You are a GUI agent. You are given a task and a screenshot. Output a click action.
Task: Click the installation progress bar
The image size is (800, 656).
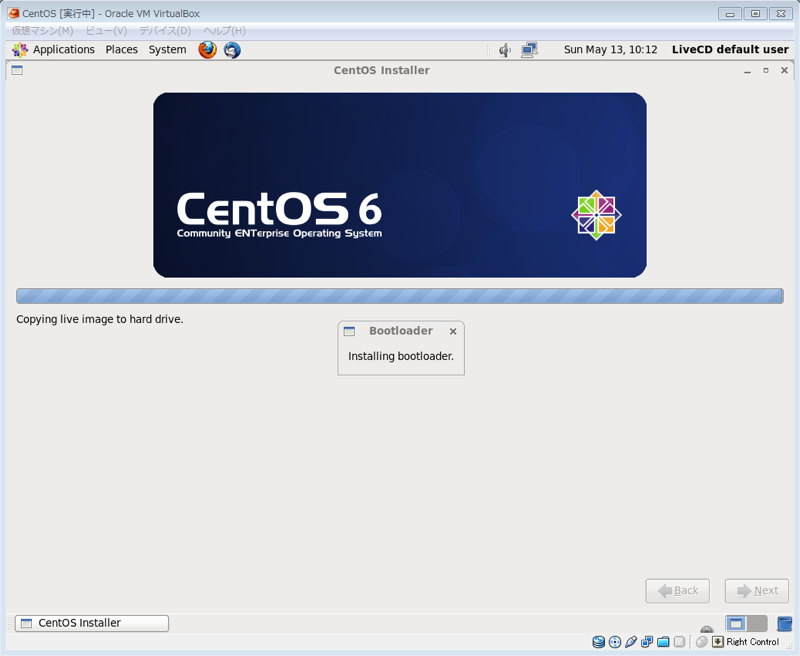400,296
